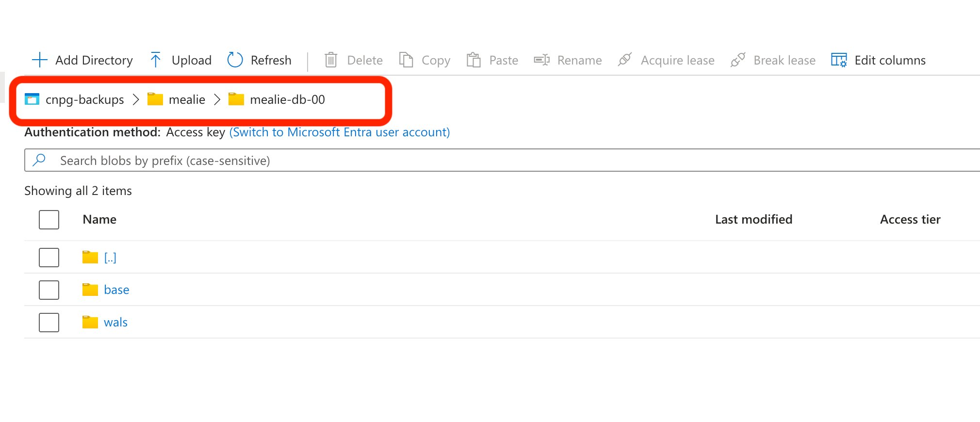The height and width of the screenshot is (422, 980).
Task: Click the Rename icon
Action: [x=541, y=60]
